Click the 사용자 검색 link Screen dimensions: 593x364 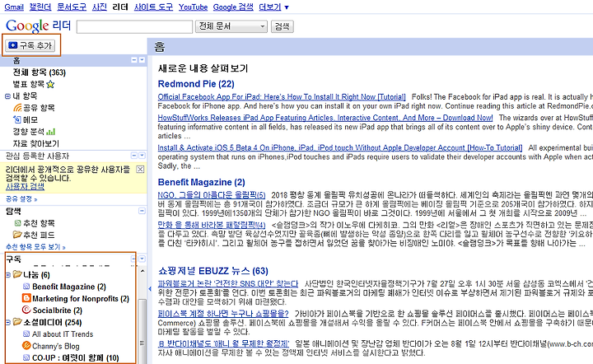click(x=25, y=186)
